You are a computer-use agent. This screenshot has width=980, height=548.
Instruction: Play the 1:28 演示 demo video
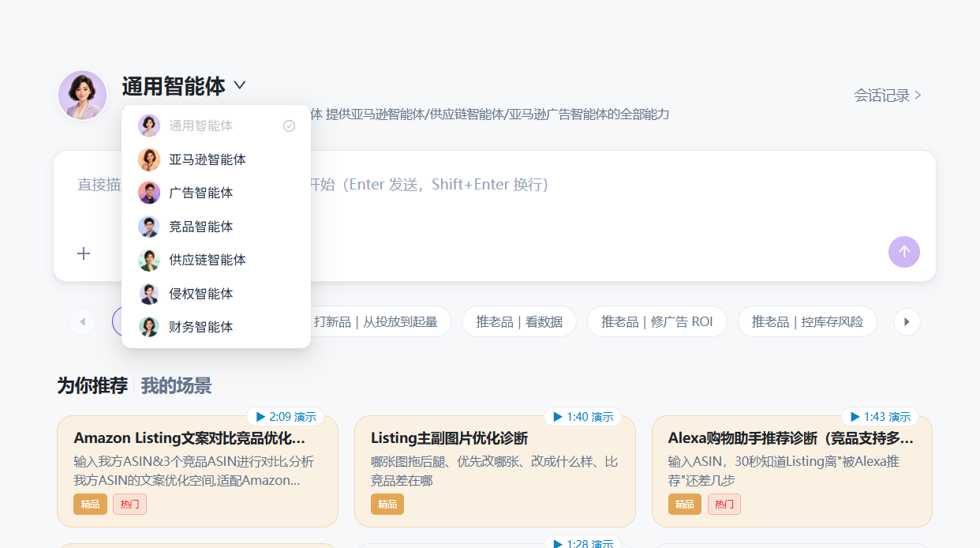pyautogui.click(x=583, y=543)
